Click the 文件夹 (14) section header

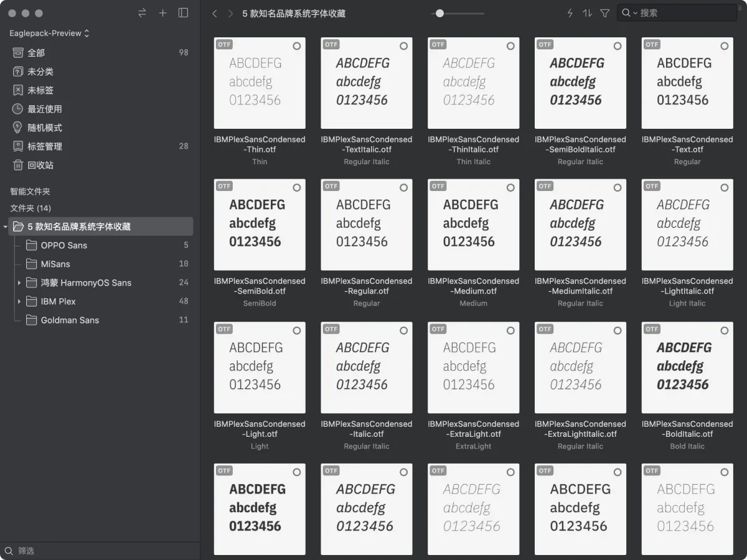[x=31, y=208]
